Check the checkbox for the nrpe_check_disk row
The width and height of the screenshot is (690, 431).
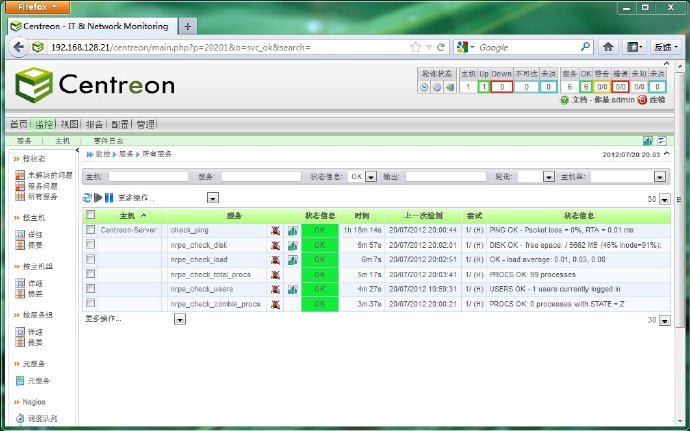[90, 244]
